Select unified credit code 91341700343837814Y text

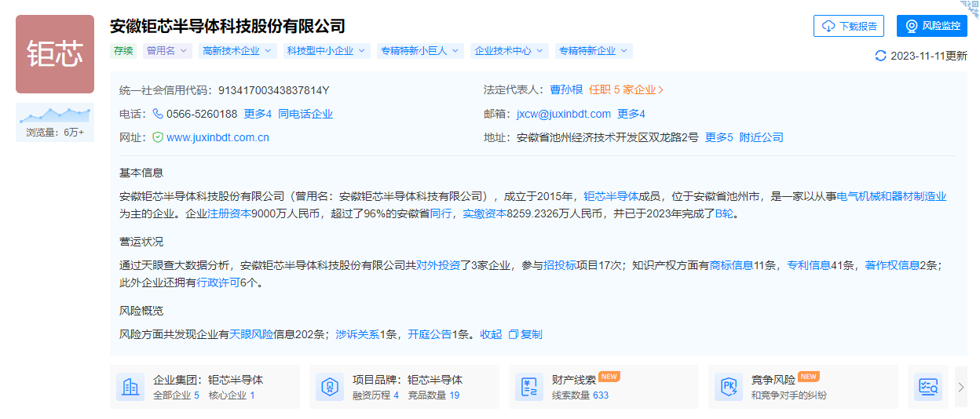273,90
